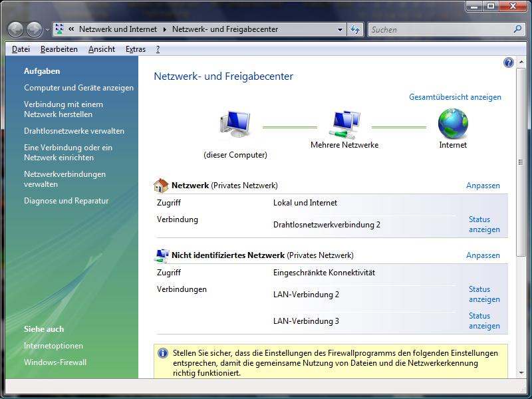Click 'Eingeschränkte Konnektivität' text
The width and height of the screenshot is (532, 399).
[x=324, y=273]
